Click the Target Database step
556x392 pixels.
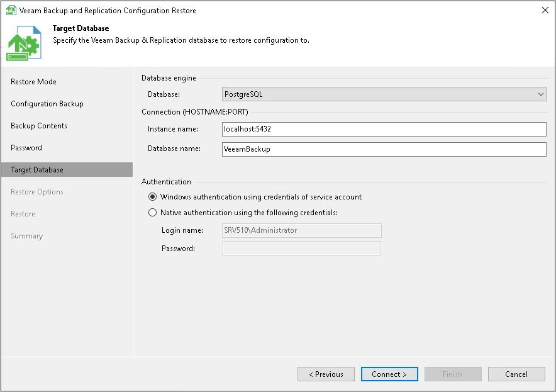tap(39, 169)
